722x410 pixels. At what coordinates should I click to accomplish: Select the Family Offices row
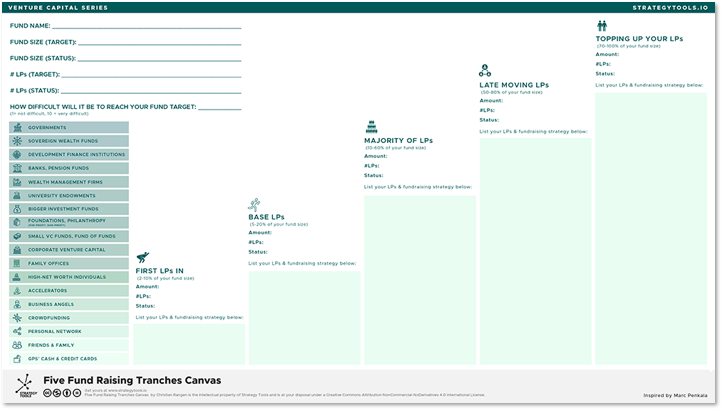[69, 263]
